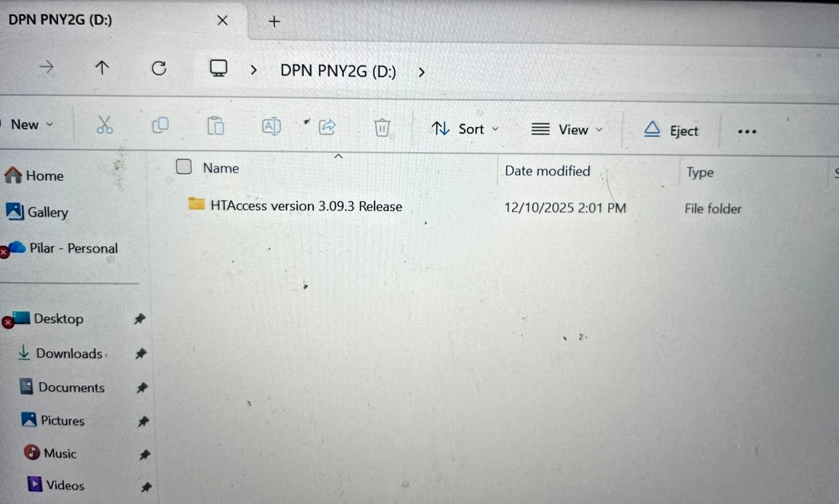839x504 pixels.
Task: Click the This PC monitor icon
Action: click(218, 69)
